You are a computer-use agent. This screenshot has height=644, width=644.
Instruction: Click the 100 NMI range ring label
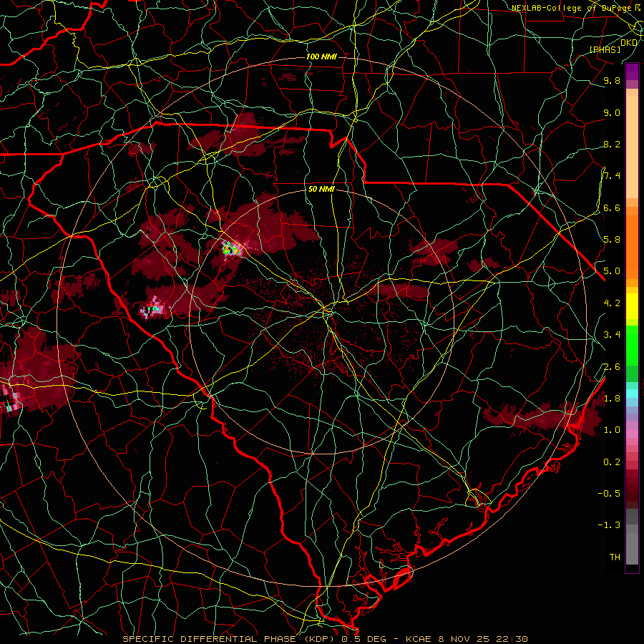coord(321,57)
